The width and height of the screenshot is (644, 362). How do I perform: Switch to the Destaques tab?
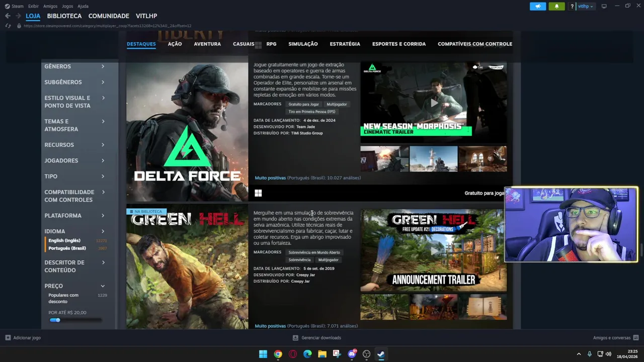pos(141,44)
